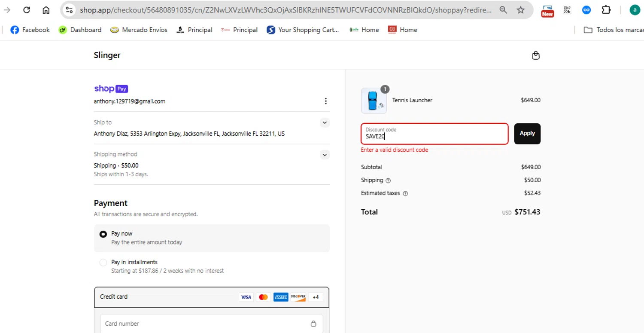The image size is (644, 333).
Task: Expand the Ship to address section
Action: (325, 122)
